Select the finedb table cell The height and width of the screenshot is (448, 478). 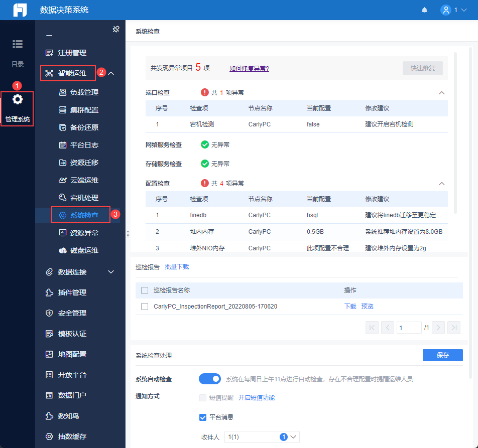click(198, 215)
